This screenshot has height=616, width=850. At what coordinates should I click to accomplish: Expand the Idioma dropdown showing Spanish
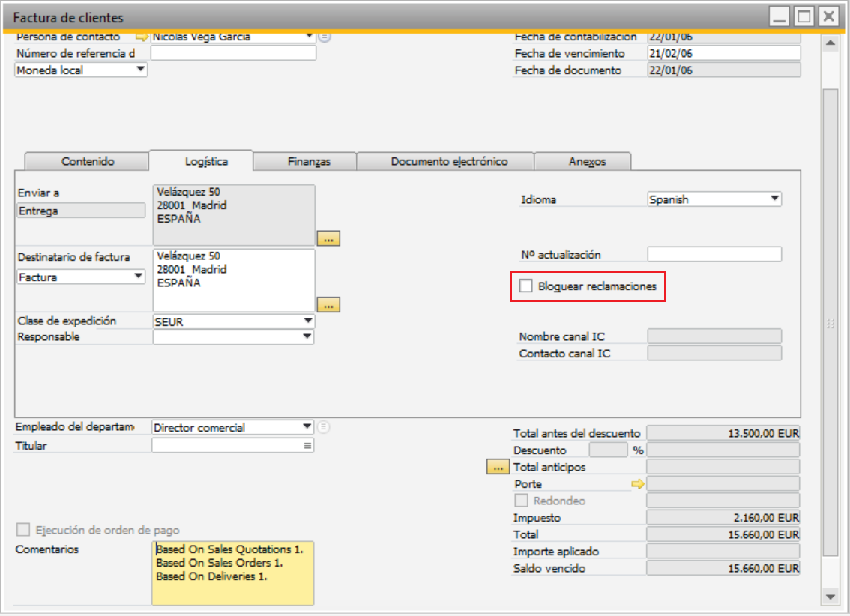(774, 199)
